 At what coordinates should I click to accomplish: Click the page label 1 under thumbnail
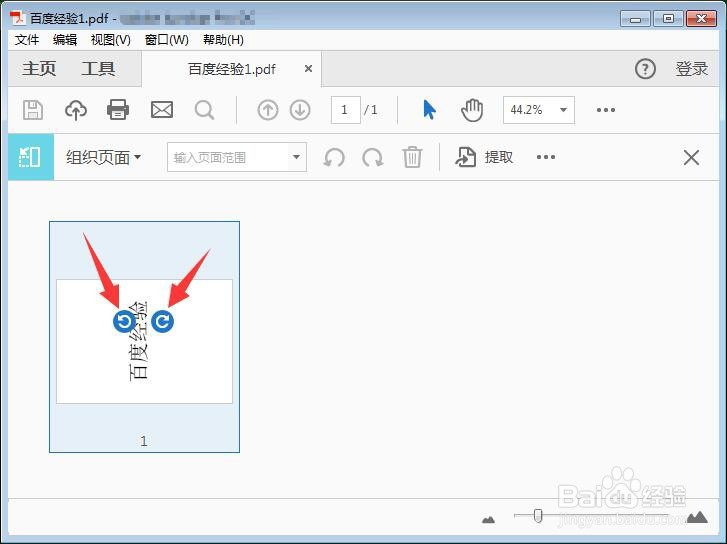[x=144, y=441]
